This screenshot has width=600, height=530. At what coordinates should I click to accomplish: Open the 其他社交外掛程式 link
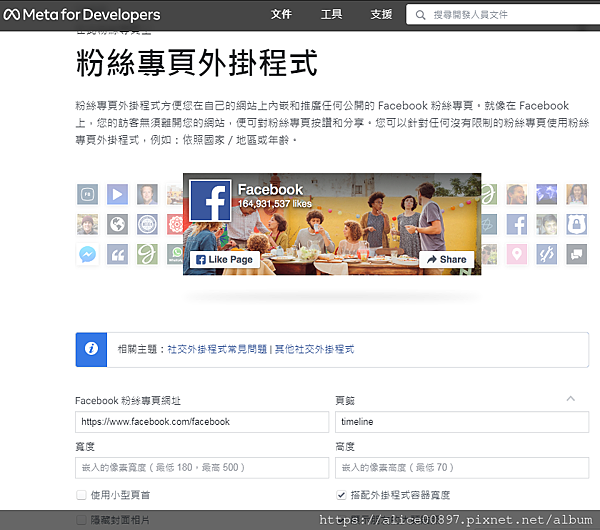click(315, 349)
